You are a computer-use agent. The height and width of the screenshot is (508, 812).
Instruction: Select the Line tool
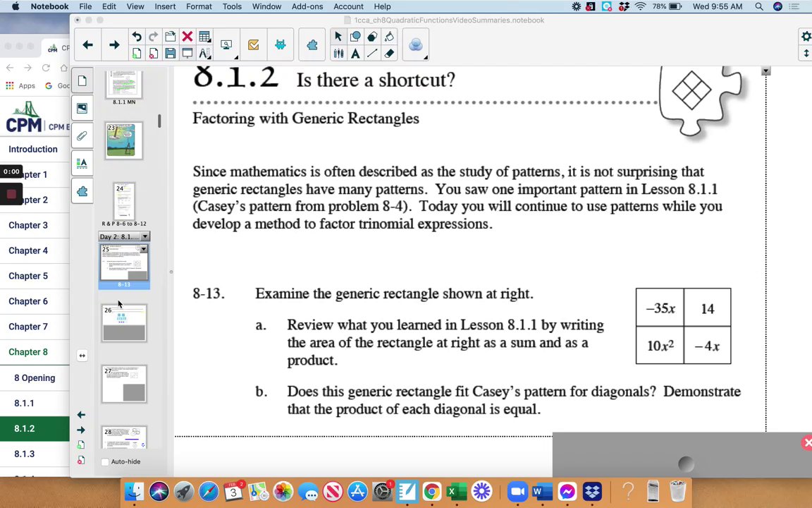click(x=372, y=54)
